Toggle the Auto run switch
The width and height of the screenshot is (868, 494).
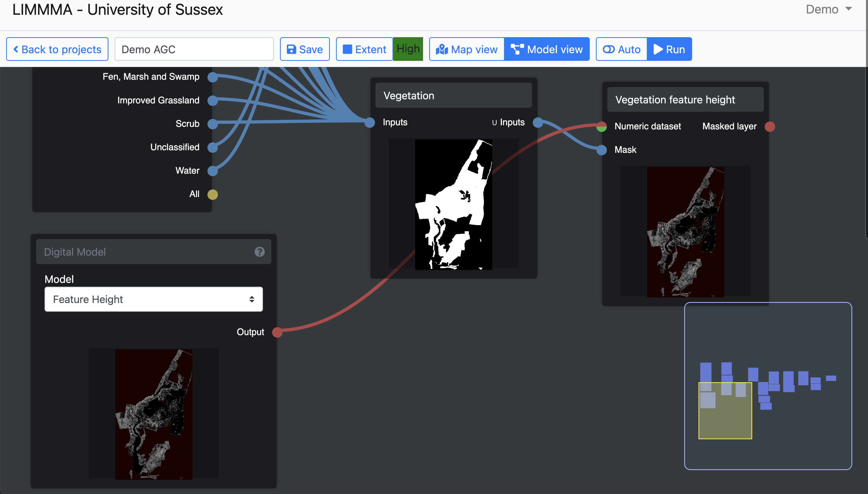[x=621, y=50]
